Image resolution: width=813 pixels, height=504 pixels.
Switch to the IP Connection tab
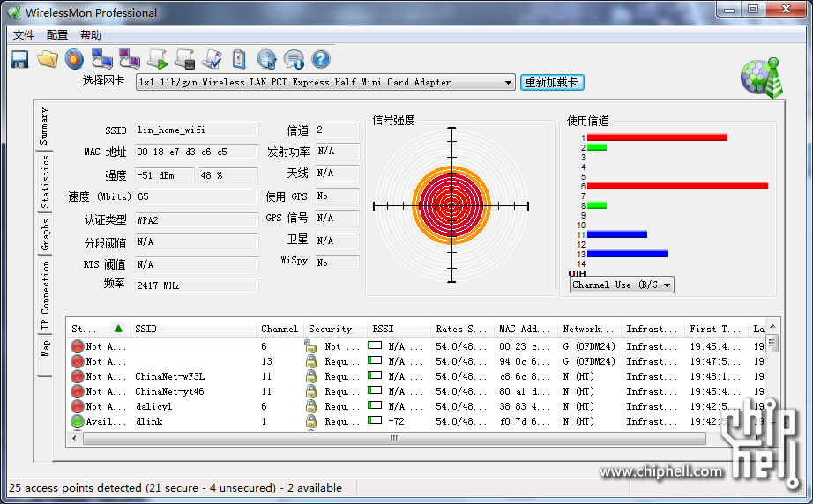coord(45,295)
